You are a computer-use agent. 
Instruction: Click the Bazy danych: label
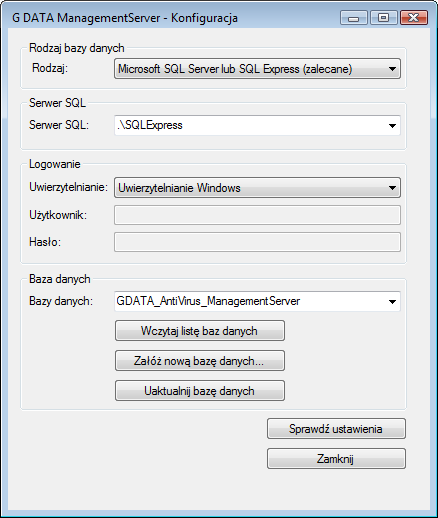coord(61,301)
